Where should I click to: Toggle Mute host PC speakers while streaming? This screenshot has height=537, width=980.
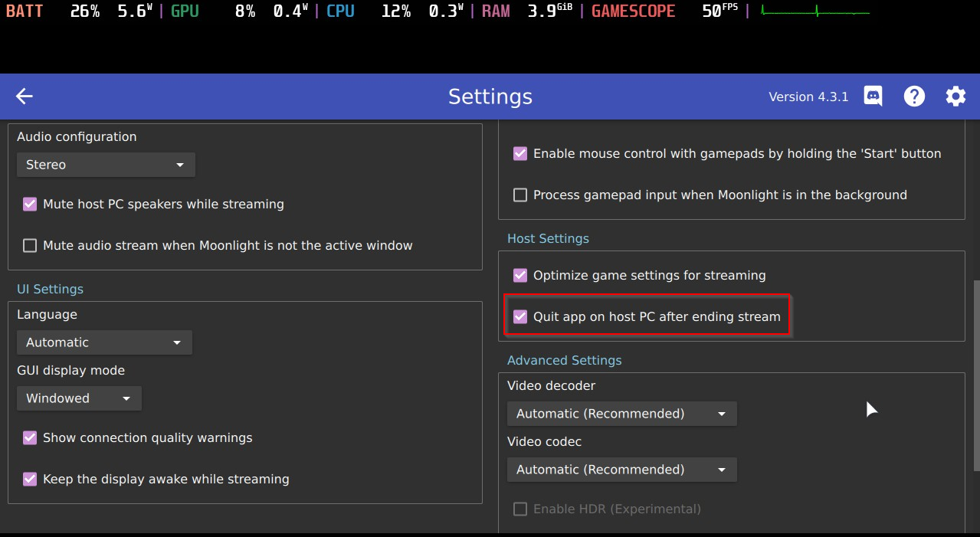30,205
